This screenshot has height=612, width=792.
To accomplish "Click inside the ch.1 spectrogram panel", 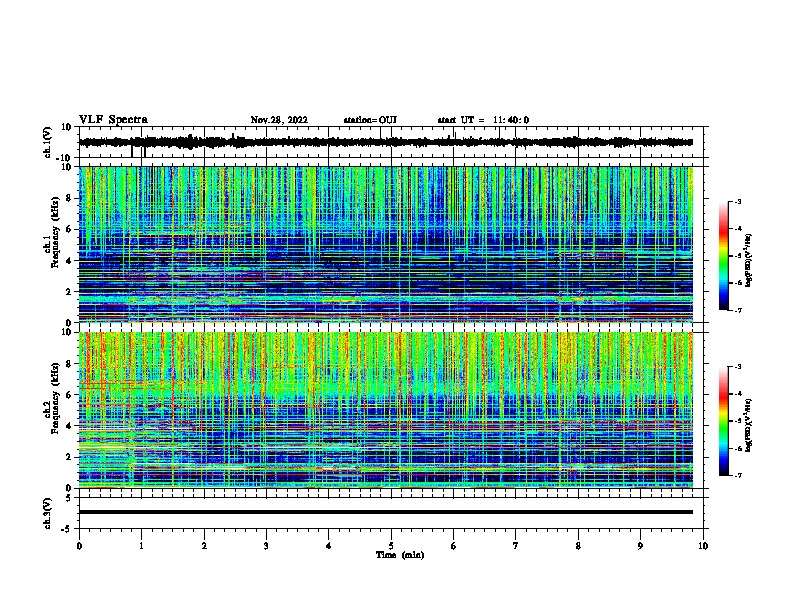I will coord(386,244).
